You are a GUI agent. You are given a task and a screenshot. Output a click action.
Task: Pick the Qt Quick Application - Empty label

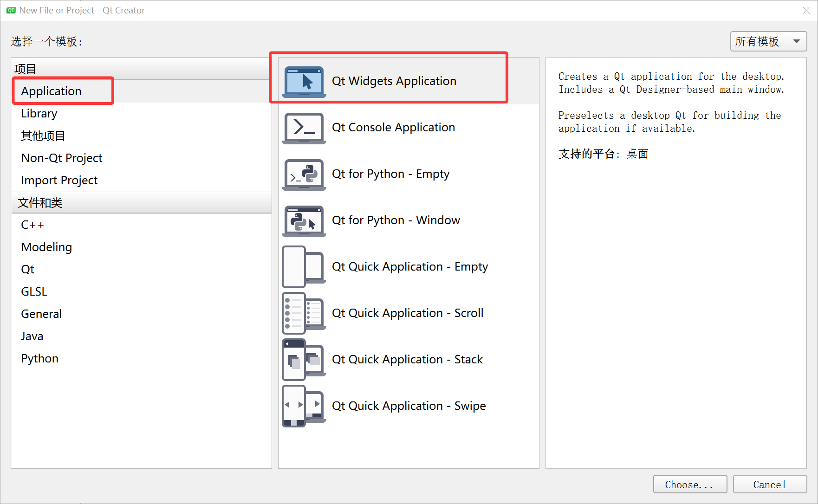click(x=410, y=266)
